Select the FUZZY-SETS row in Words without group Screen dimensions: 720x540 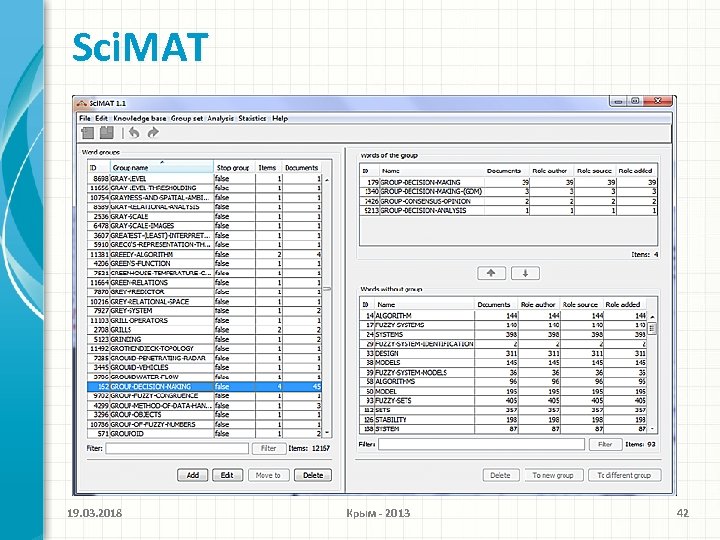[x=504, y=400]
